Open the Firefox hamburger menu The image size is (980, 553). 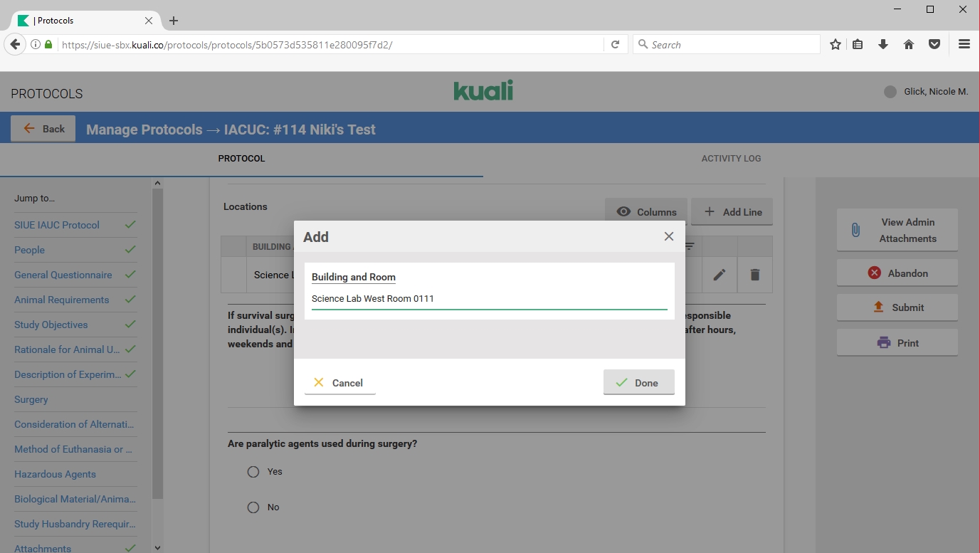pyautogui.click(x=964, y=44)
